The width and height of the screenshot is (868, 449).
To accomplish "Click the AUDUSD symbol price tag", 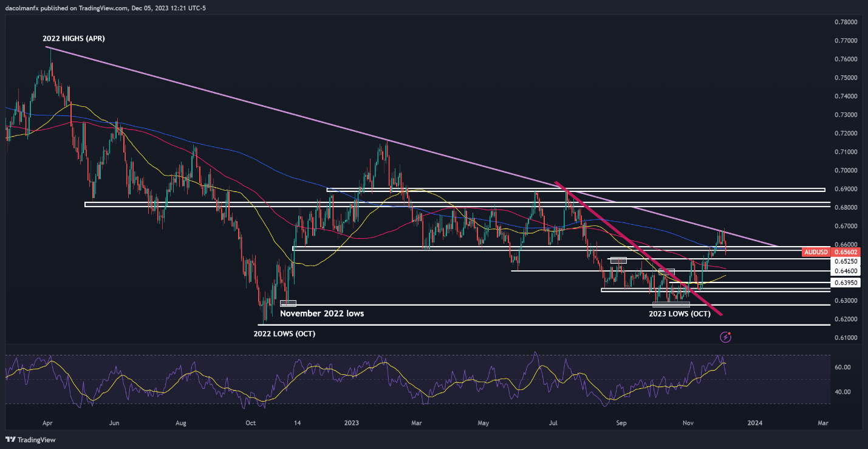I will click(815, 252).
